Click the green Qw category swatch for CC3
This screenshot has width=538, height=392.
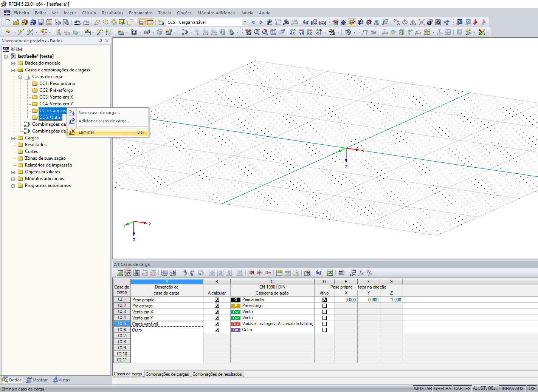(x=236, y=312)
